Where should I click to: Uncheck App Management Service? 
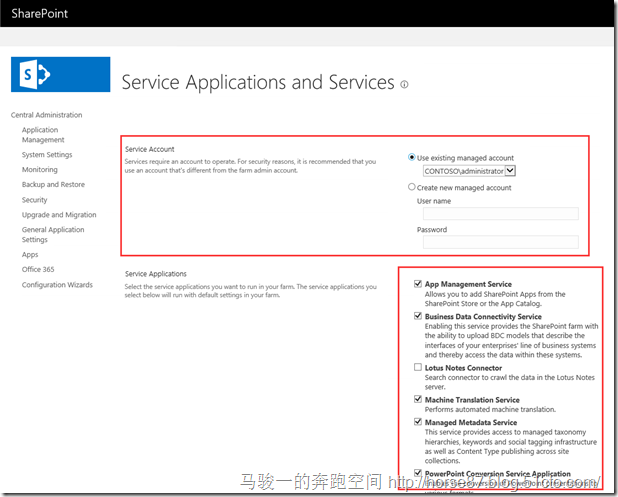[418, 284]
